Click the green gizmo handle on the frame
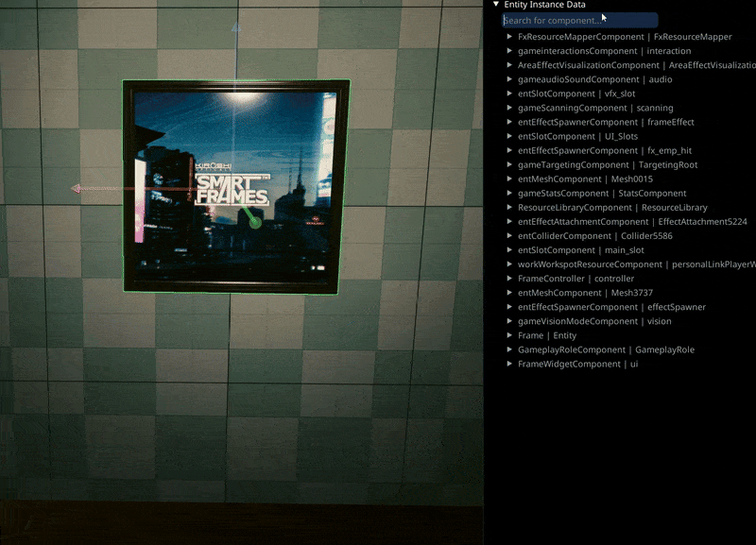Viewport: 756px width, 545px height. [x=253, y=222]
